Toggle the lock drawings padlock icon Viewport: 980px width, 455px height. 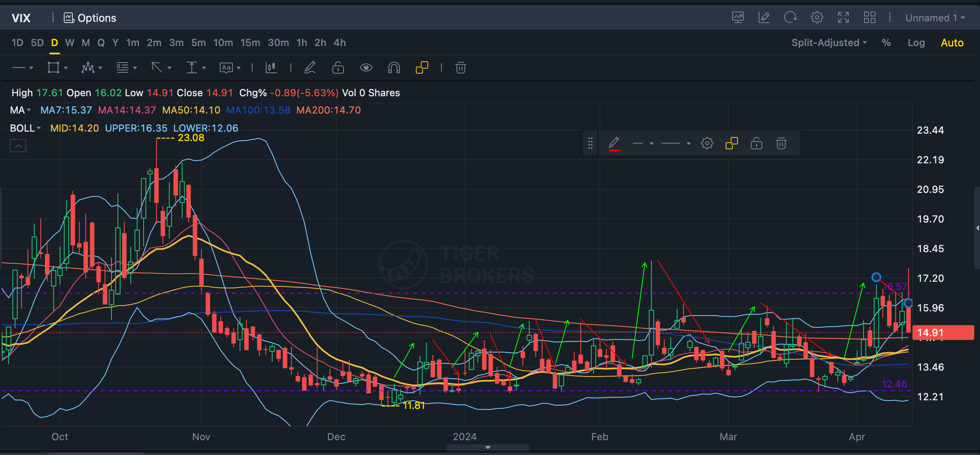(338, 67)
